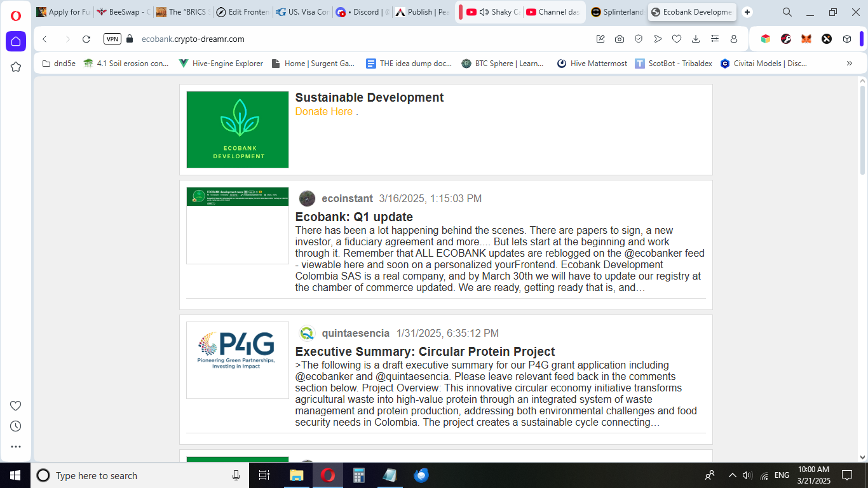
Task: Open the Windows Start menu
Action: click(x=15, y=475)
